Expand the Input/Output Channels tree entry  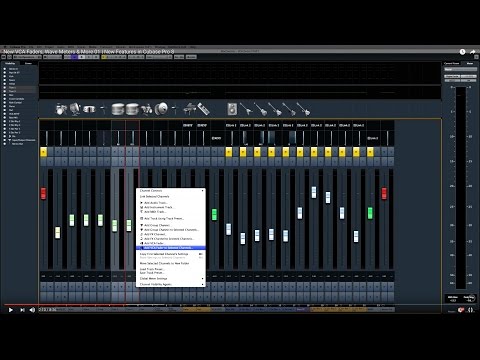click(10, 140)
